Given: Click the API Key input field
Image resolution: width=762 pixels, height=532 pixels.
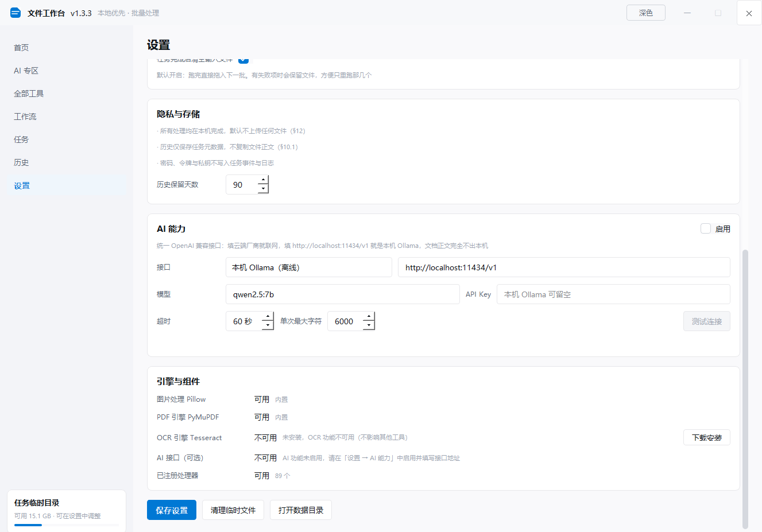Looking at the screenshot, I should 613,294.
